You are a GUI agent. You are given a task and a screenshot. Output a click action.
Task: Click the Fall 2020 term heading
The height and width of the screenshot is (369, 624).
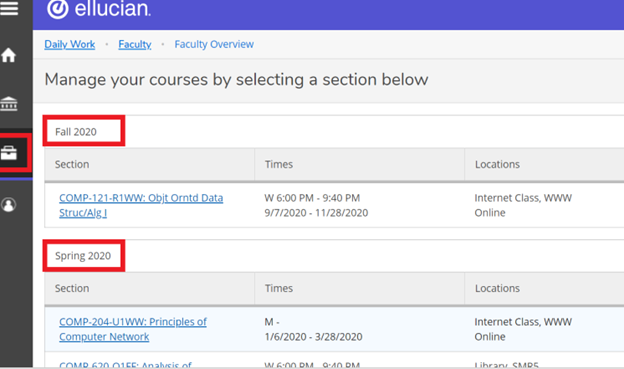tap(76, 132)
